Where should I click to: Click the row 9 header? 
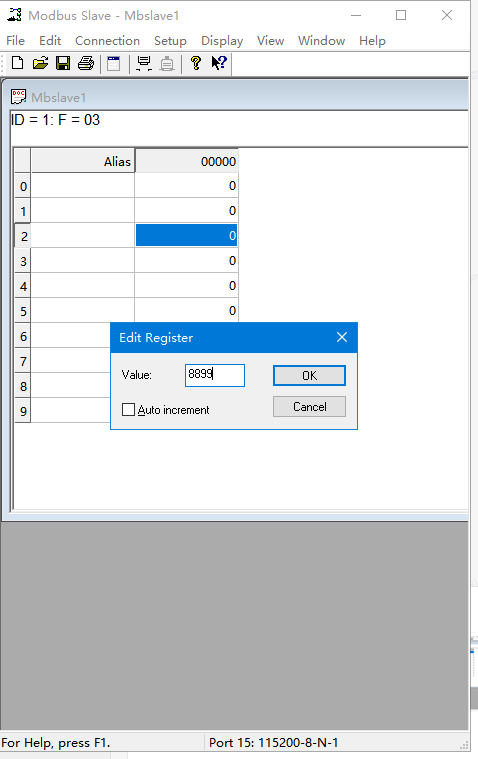(x=23, y=411)
